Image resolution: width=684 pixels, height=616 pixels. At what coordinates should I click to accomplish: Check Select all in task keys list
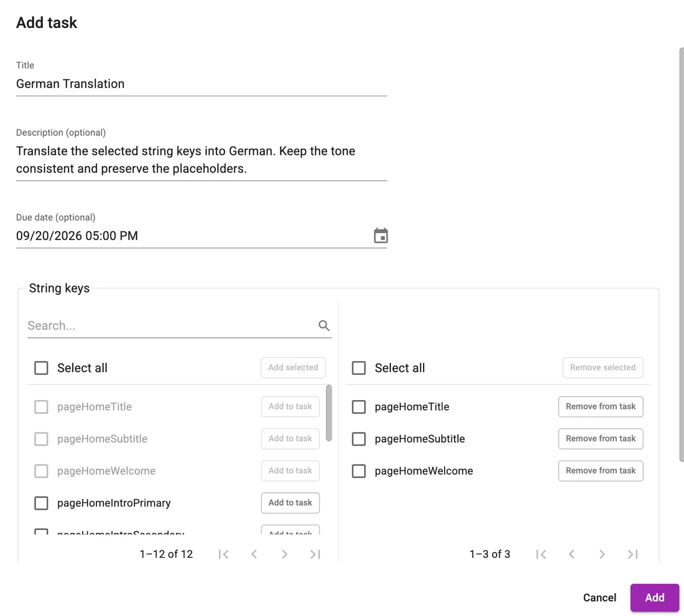[x=359, y=368]
